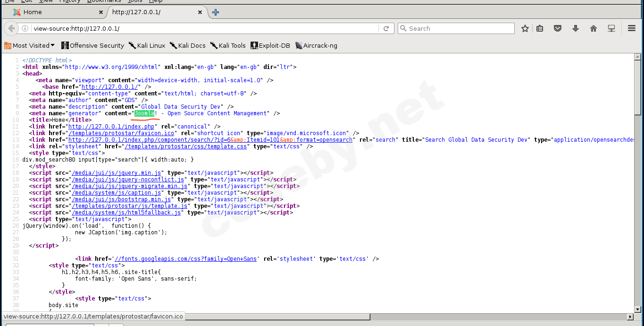Open the Offensive Security bookmark

pos(92,45)
